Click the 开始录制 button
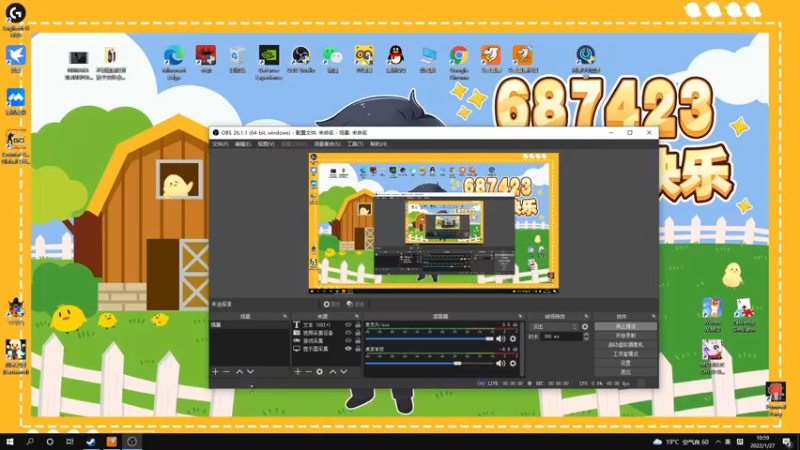Screen dimensions: 800x450 point(626,336)
